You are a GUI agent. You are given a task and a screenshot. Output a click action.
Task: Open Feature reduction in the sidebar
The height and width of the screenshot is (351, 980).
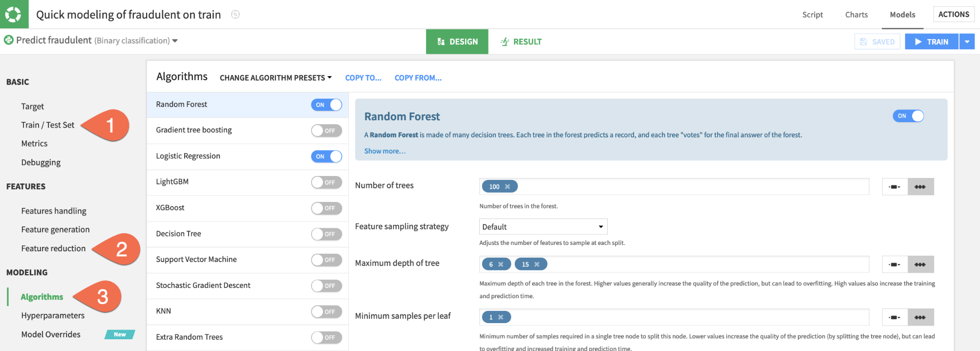click(53, 248)
